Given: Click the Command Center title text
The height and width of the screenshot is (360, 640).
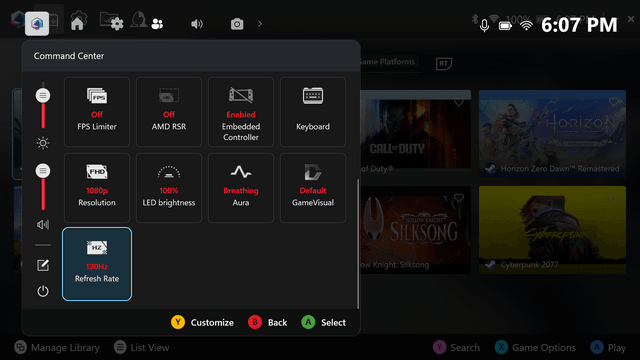Looking at the screenshot, I should coord(69,56).
